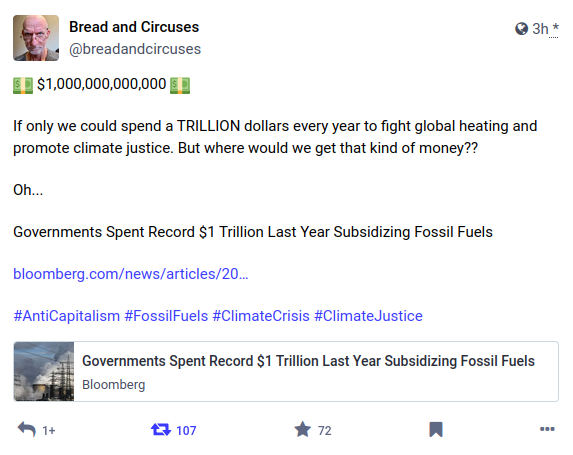This screenshot has height=455, width=573.
Task: Open the #AntiCapitalism hashtag
Action: point(67,316)
